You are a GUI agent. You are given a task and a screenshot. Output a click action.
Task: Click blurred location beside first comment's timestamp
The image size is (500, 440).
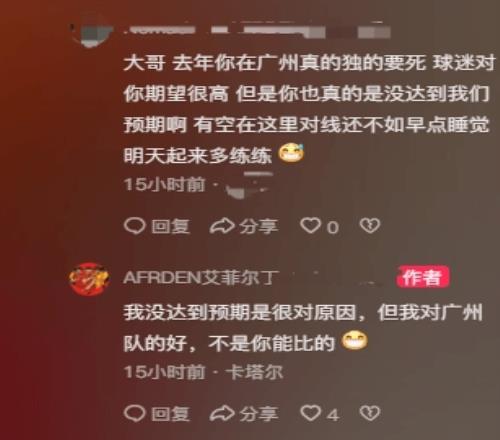(x=248, y=186)
